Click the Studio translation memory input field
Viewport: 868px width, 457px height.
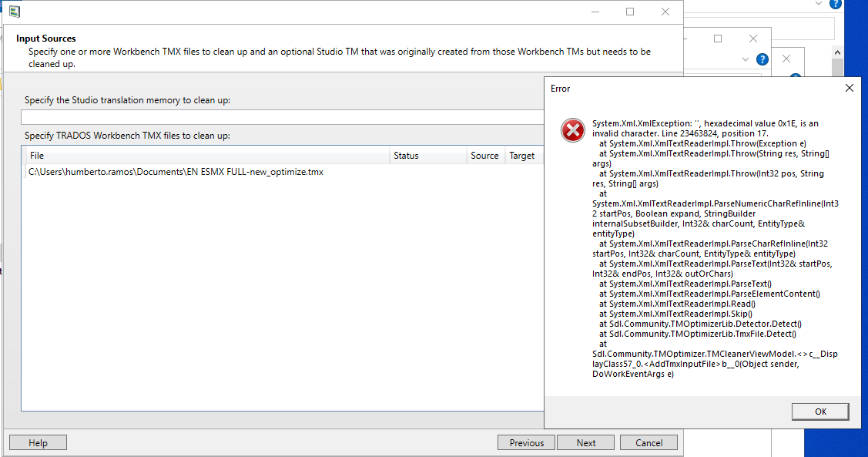(282, 117)
